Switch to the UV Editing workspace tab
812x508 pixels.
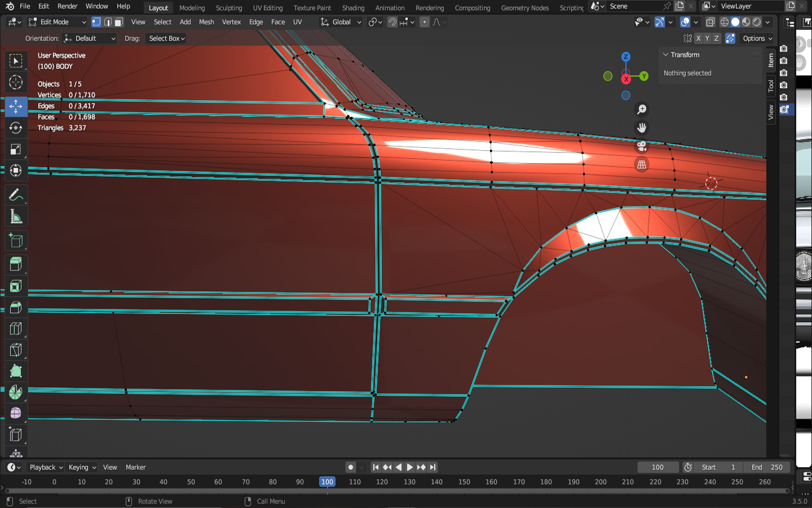[x=267, y=8]
